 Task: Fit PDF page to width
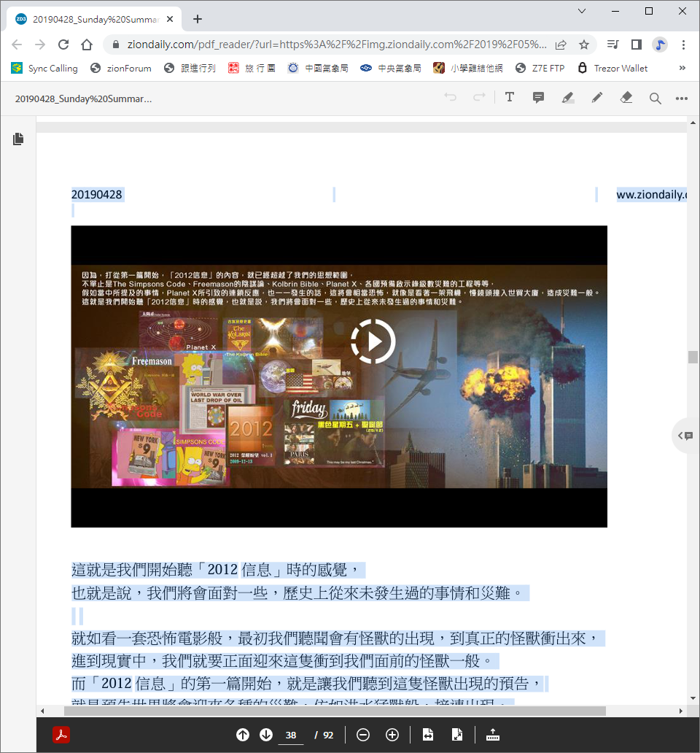pos(428,735)
